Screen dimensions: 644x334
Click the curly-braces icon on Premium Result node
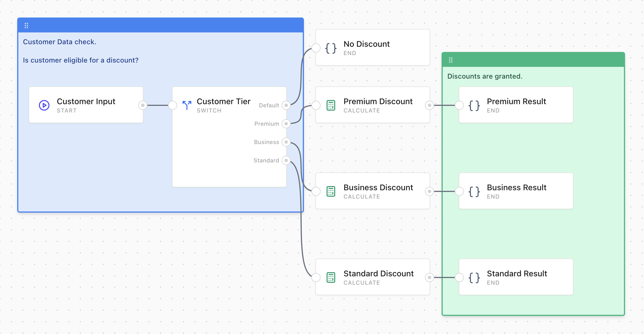(474, 105)
